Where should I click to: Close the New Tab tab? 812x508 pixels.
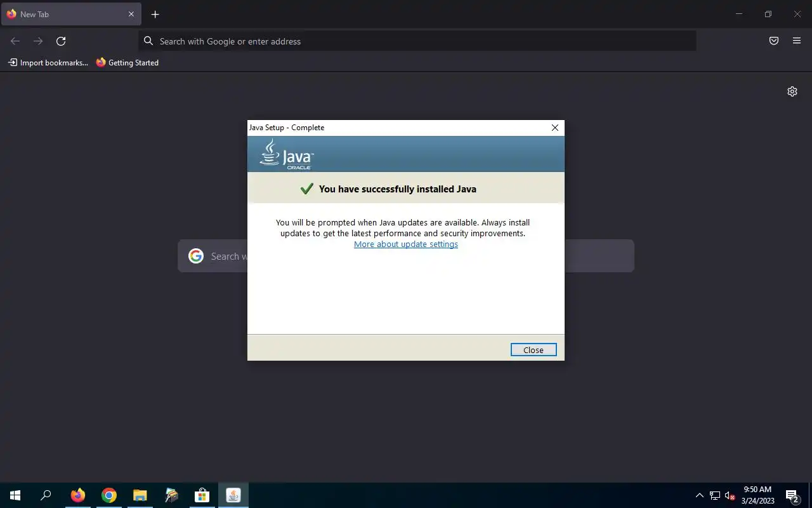point(131,14)
